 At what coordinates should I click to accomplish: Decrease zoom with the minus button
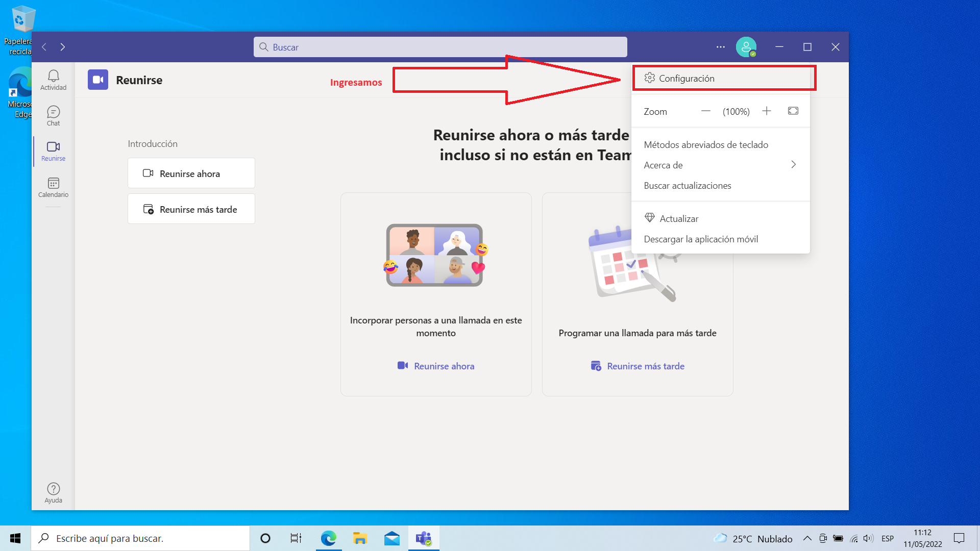click(x=705, y=111)
